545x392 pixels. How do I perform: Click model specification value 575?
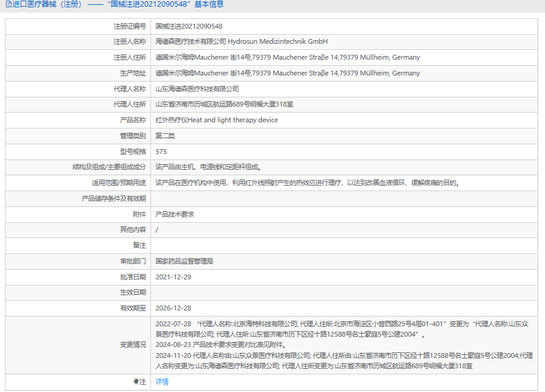click(161, 152)
